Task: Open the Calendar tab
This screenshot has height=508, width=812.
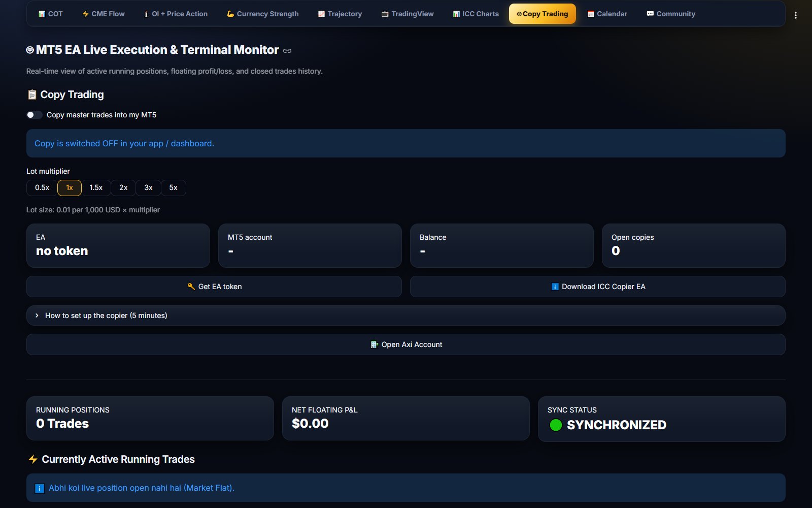Action: point(607,14)
